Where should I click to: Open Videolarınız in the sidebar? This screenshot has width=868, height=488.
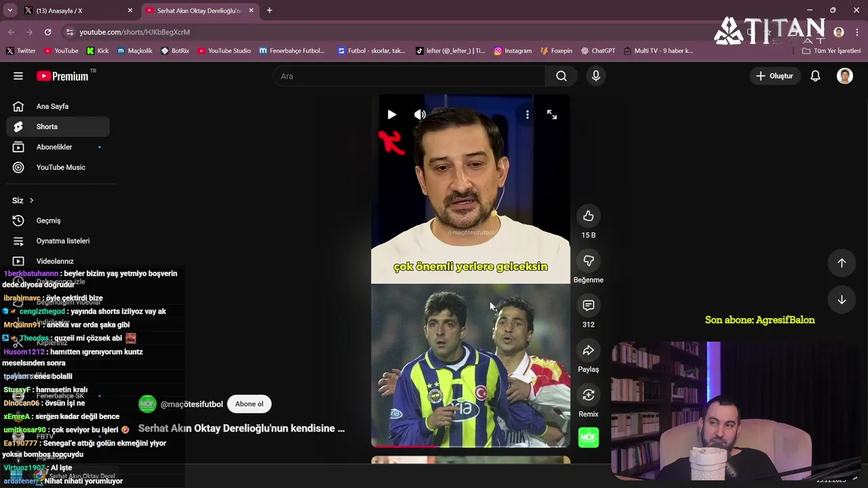click(x=58, y=261)
